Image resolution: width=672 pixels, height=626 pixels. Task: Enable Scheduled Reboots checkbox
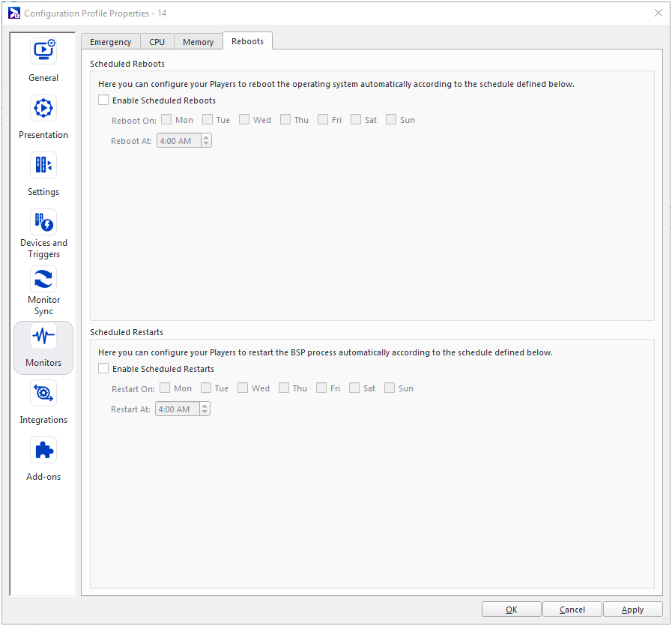point(103,100)
